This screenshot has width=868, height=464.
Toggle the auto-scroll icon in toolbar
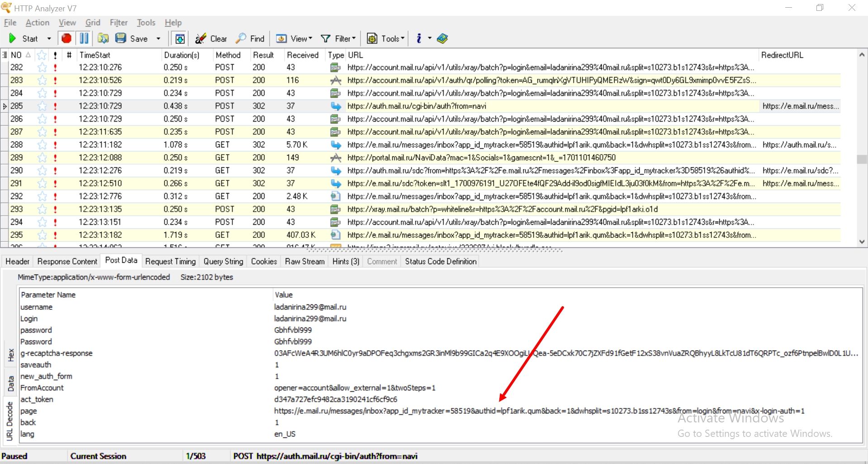coord(180,39)
